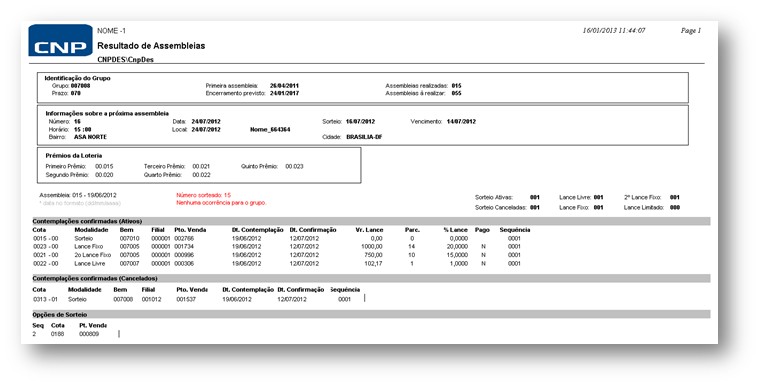Click Assembleias à realizar value 055
The height and width of the screenshot is (386, 760).
point(457,93)
